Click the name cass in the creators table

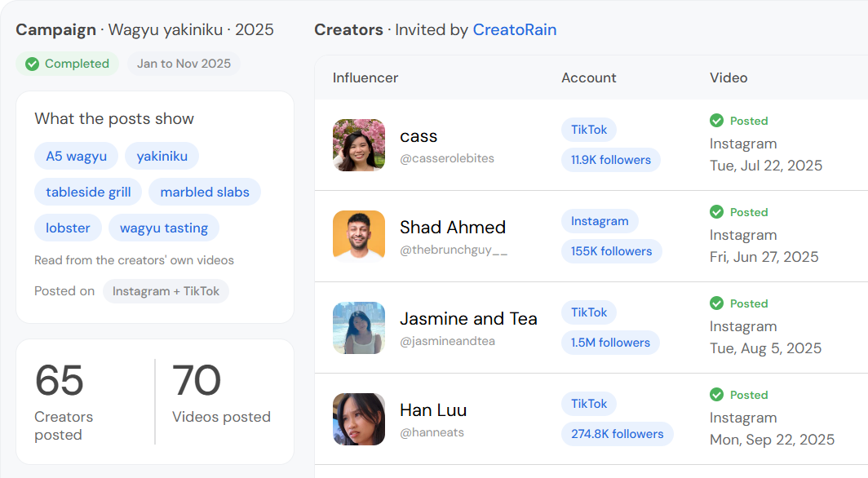click(418, 136)
